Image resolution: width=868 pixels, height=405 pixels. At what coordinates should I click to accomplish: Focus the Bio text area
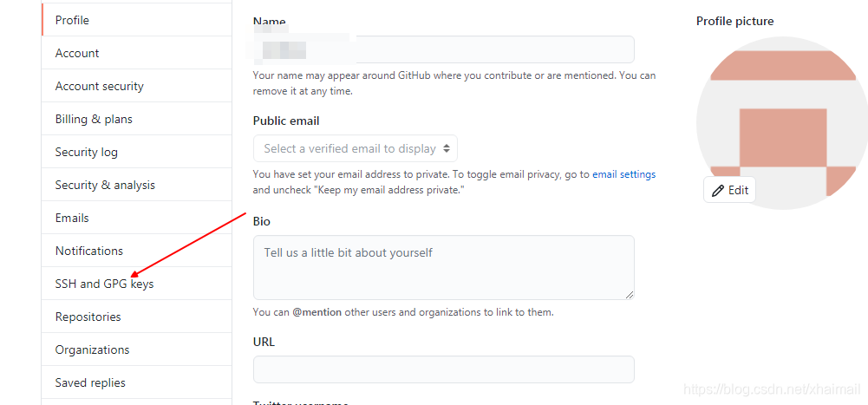coord(443,267)
